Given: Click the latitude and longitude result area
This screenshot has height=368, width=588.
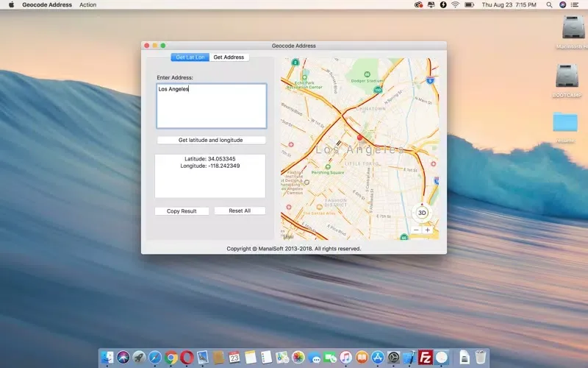Looking at the screenshot, I should coord(210,175).
